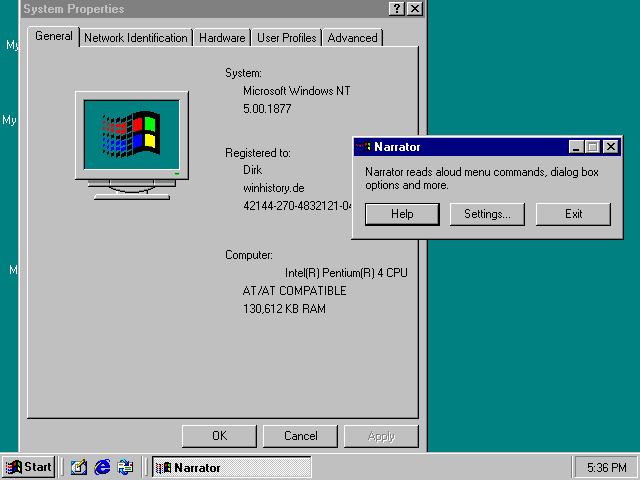Viewport: 640px width, 480px height.
Task: Open the Start menu
Action: (29, 467)
